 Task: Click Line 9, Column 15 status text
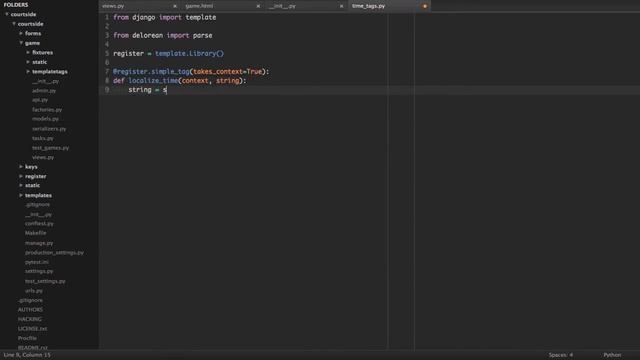pyautogui.click(x=27, y=355)
